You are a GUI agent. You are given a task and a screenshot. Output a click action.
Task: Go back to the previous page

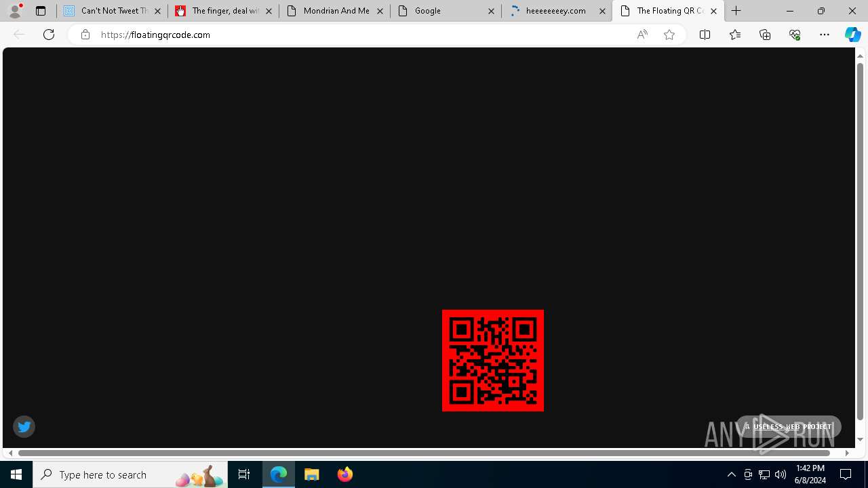point(19,35)
